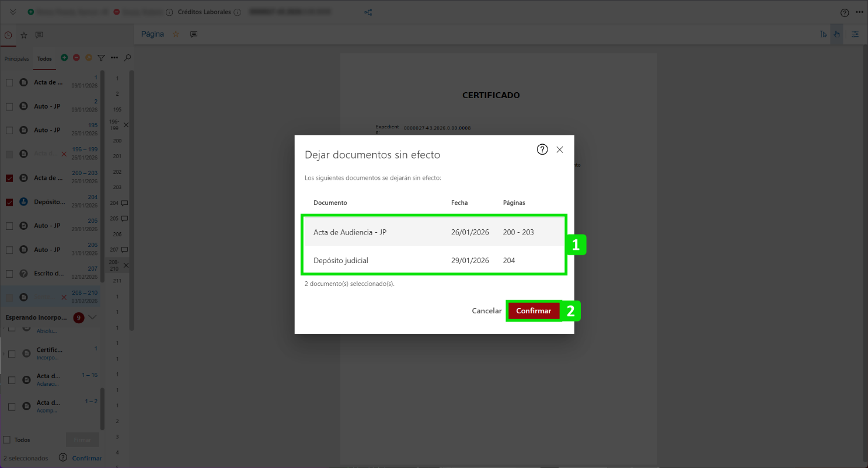Viewport: 868px width, 468px height.
Task: Switch to the Principales tab
Action: point(16,59)
